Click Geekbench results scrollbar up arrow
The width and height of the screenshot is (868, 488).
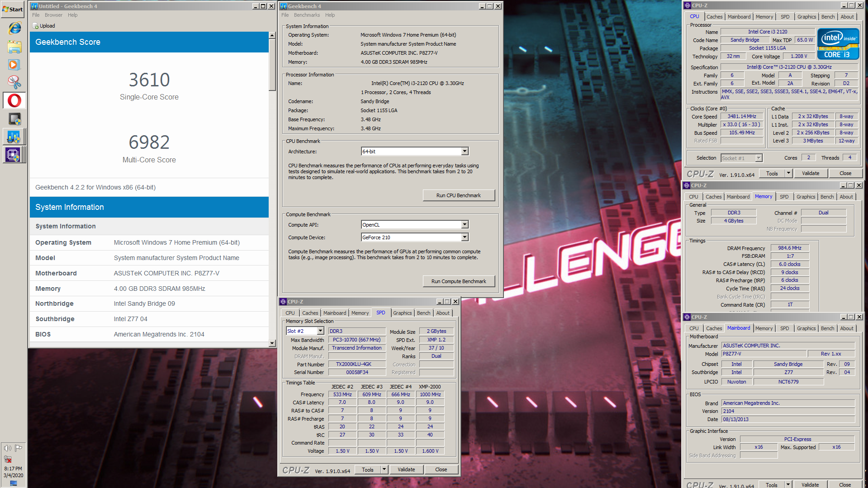tap(272, 35)
